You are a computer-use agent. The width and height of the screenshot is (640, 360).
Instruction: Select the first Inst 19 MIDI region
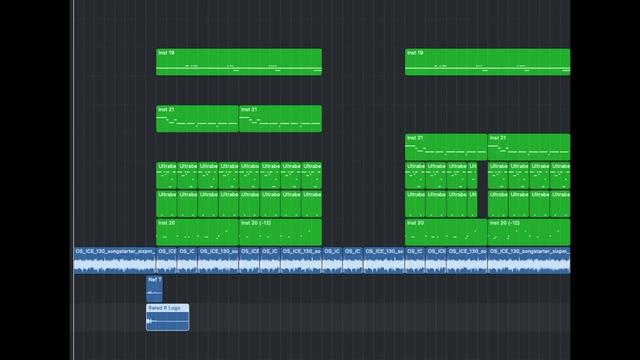239,62
